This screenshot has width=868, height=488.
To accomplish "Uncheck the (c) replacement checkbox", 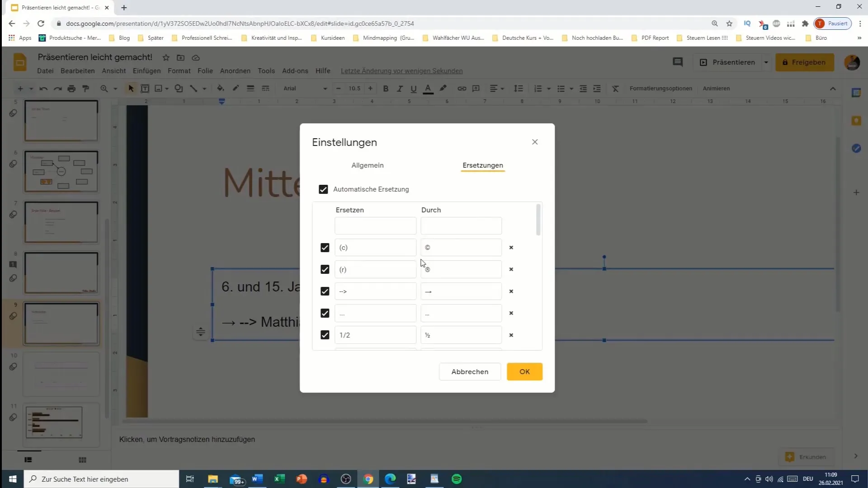I will pyautogui.click(x=325, y=248).
